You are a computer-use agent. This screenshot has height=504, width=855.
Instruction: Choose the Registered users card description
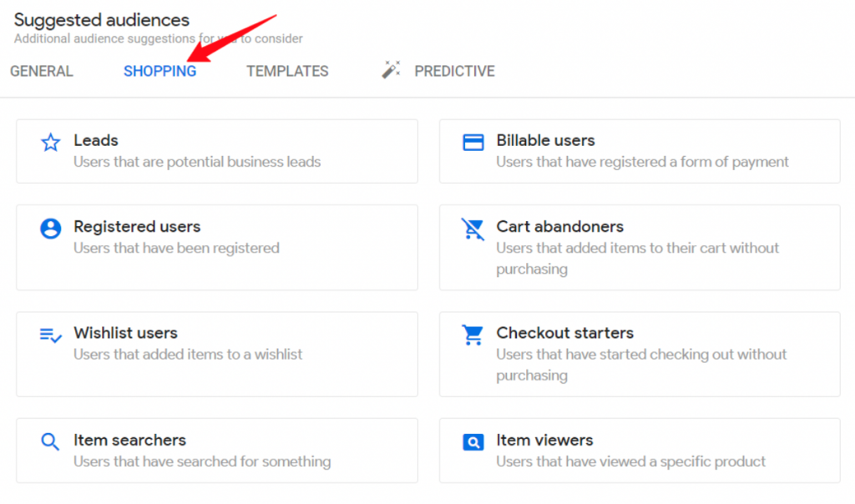click(x=176, y=248)
